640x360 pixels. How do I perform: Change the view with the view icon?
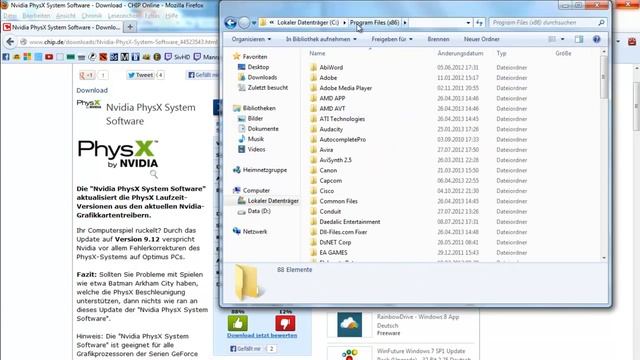pyautogui.click(x=552, y=39)
